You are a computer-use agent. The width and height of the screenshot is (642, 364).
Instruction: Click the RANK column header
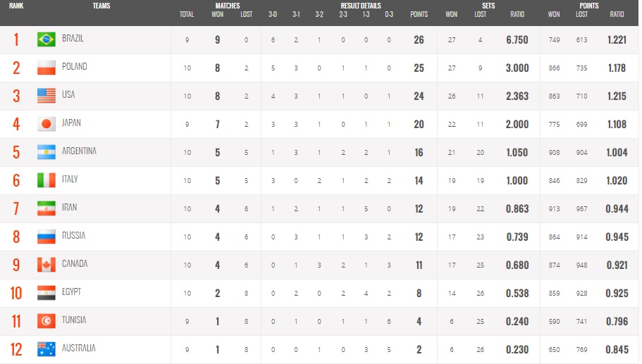click(16, 6)
